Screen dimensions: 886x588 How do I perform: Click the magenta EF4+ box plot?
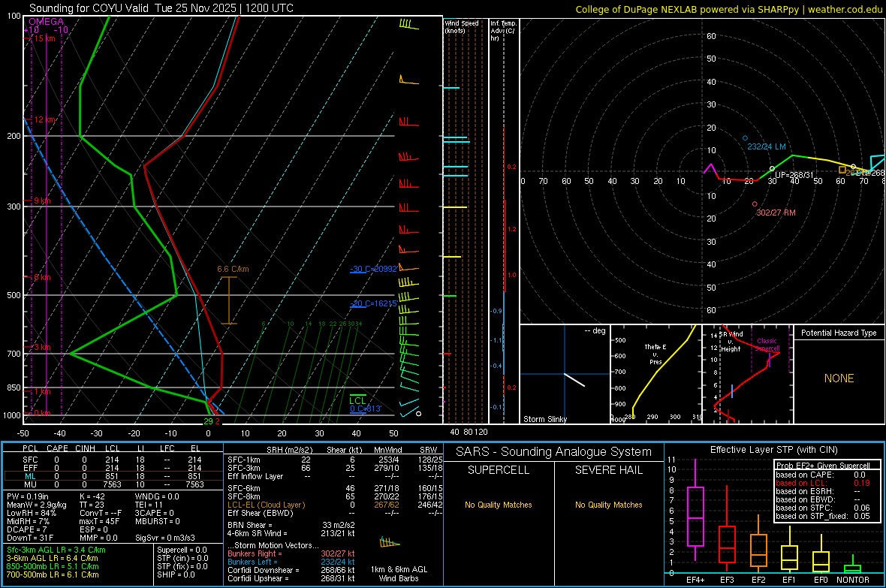695,516
